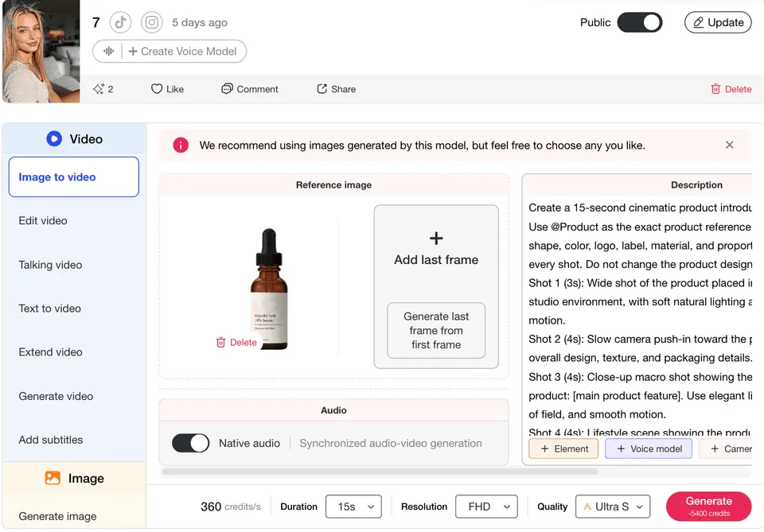This screenshot has width=764, height=532.
Task: Toggle the Public switch
Action: 639,22
